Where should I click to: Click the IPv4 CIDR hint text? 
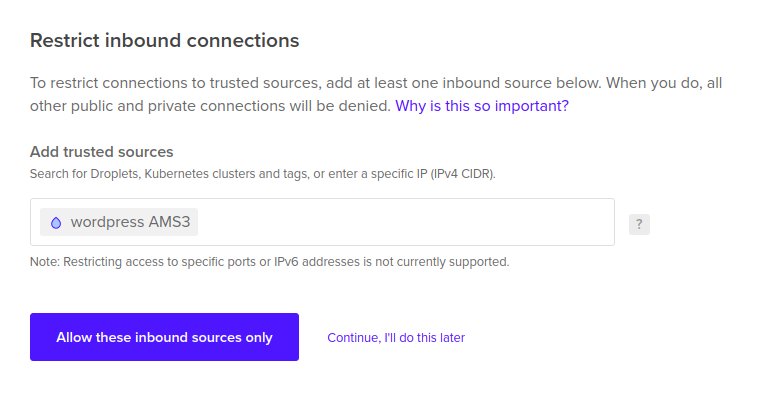point(462,174)
